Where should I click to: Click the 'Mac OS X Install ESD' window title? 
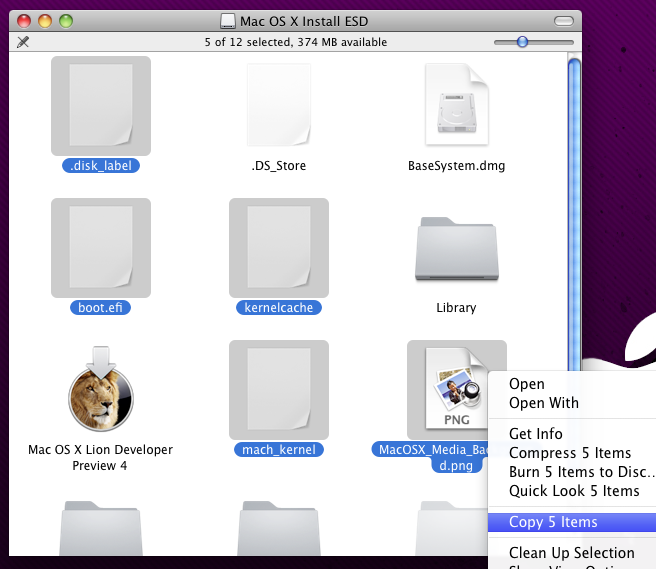304,21
